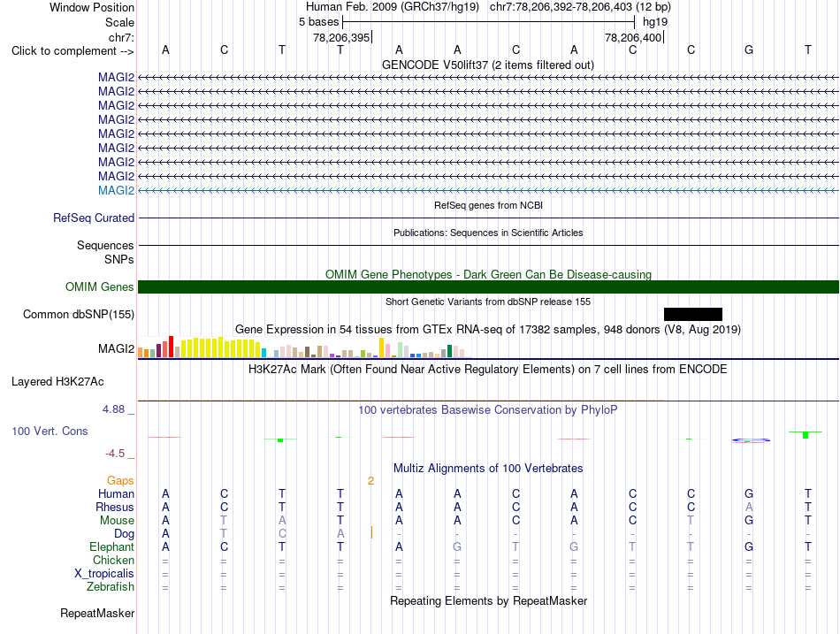This screenshot has height=634, width=840.
Task: Click the orange '2' gap count
Action: [x=370, y=481]
